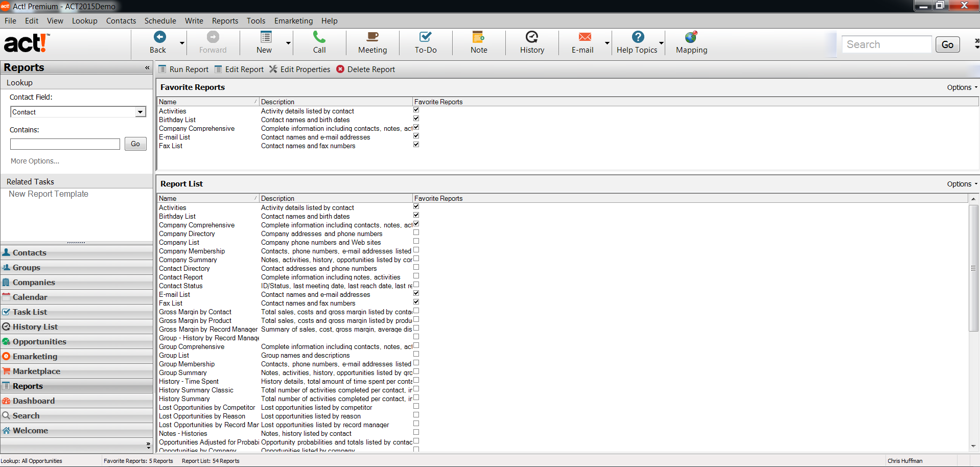The height and width of the screenshot is (467, 980).
Task: Click the Go button beside the Search box
Action: coord(947,44)
